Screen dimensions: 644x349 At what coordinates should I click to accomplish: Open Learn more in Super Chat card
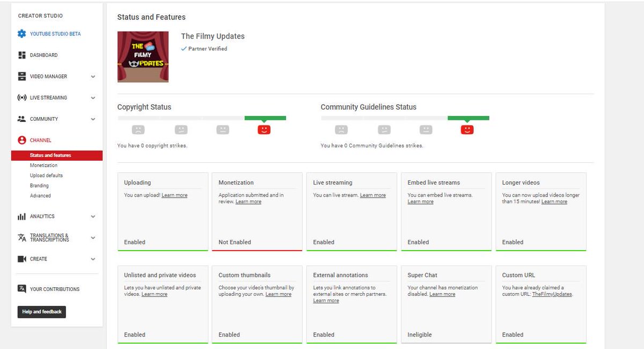click(442, 294)
